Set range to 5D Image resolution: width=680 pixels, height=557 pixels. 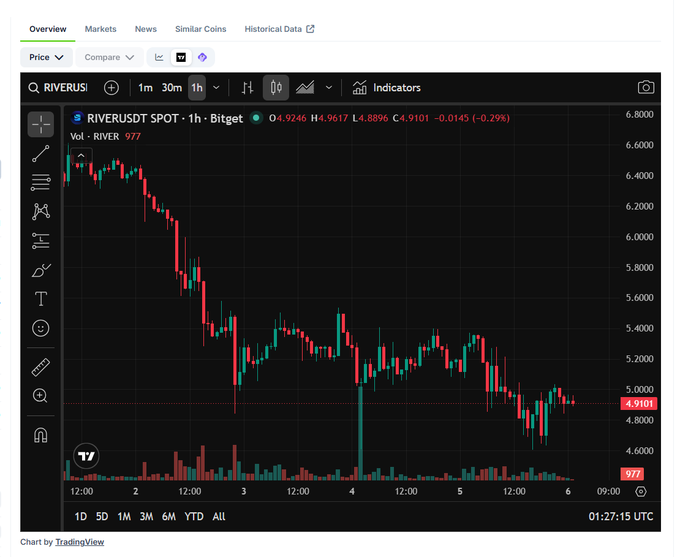point(102,517)
